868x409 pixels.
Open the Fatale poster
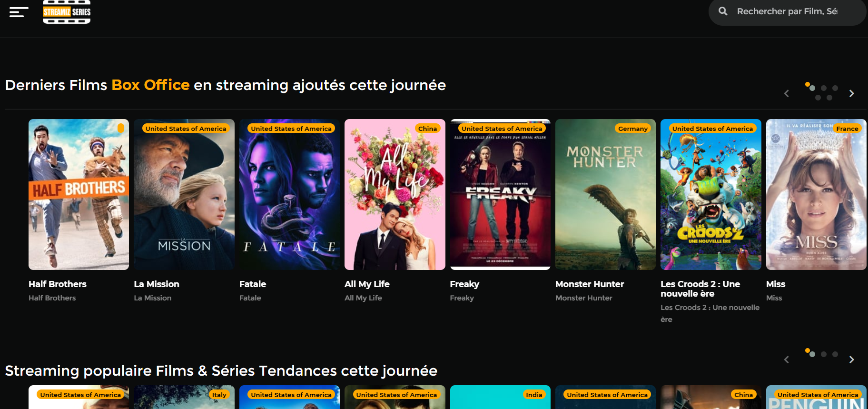[289, 194]
